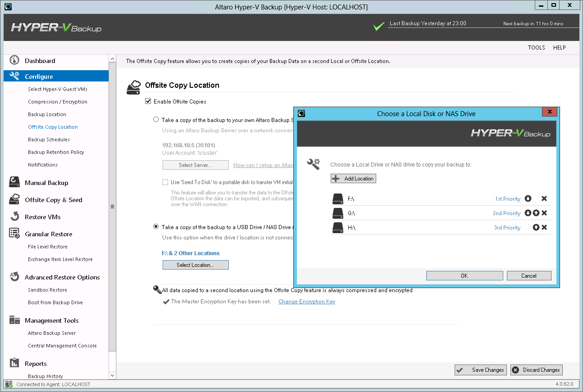Open Altaro Backup Server tools

(x=52, y=333)
